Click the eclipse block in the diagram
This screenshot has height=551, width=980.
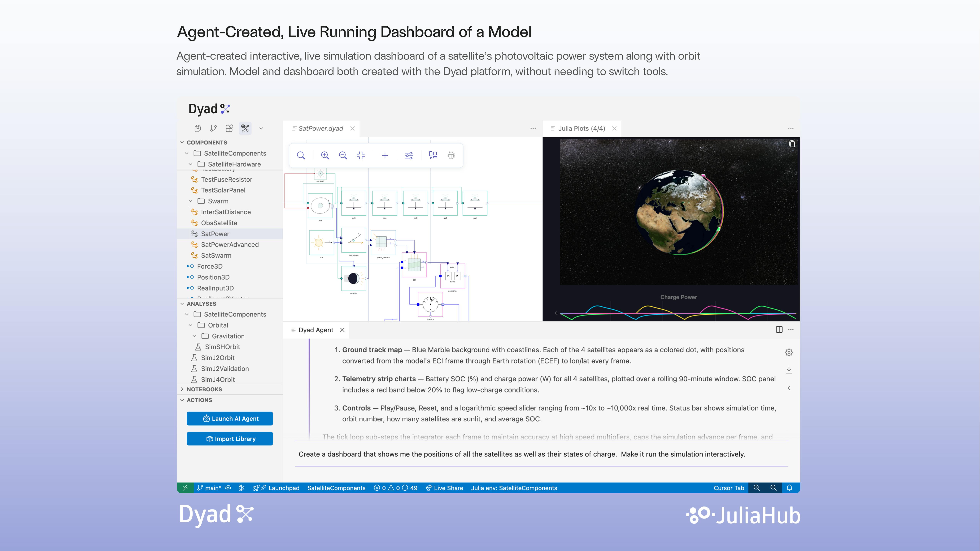[x=353, y=279]
